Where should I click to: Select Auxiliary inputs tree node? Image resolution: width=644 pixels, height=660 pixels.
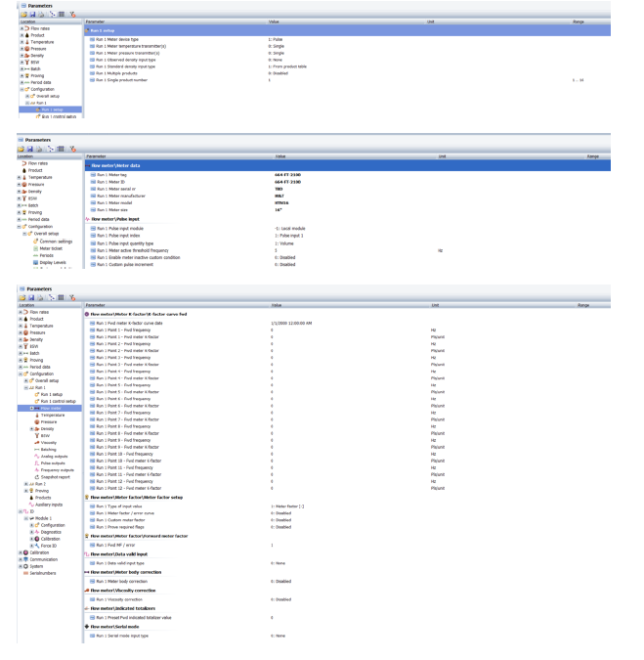(x=49, y=505)
